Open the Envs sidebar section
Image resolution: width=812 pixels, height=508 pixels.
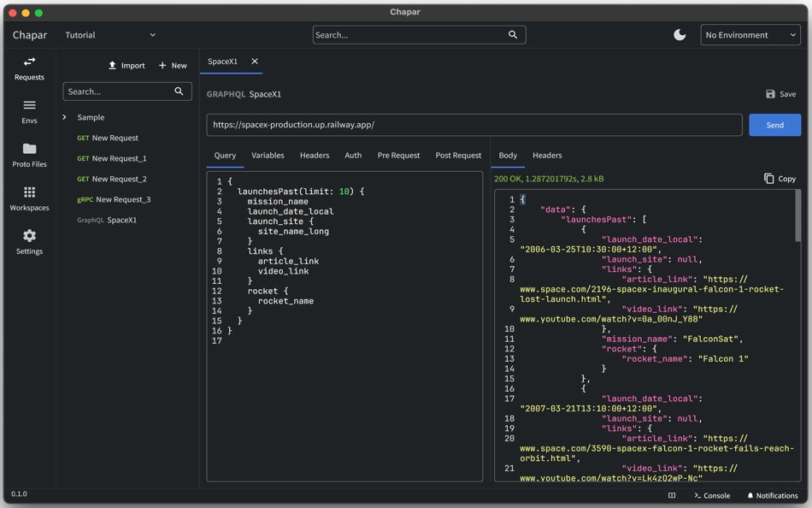pos(29,112)
